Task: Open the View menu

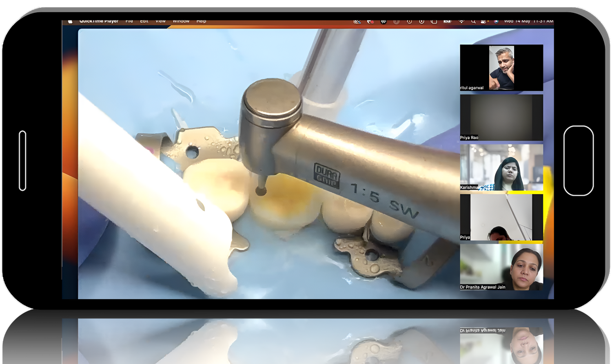Action: tap(160, 22)
